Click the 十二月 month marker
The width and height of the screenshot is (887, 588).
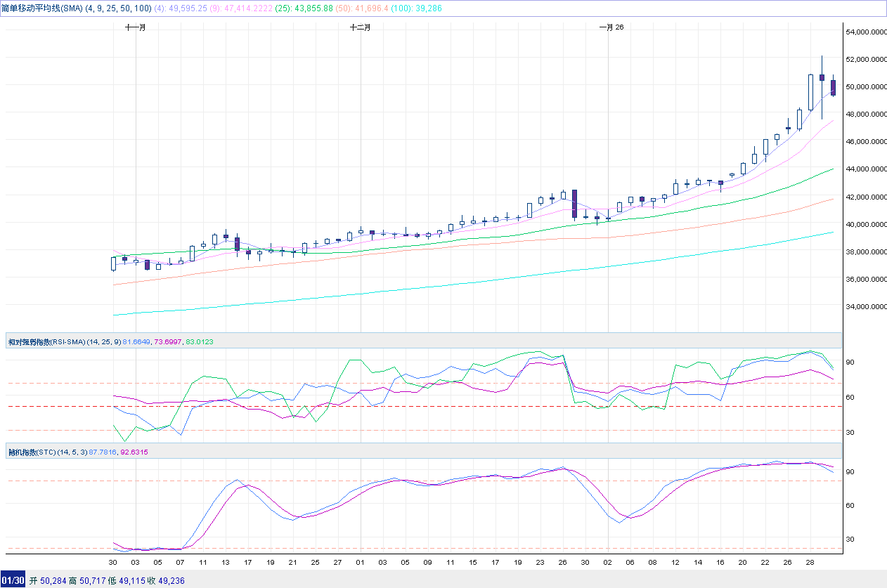point(361,27)
